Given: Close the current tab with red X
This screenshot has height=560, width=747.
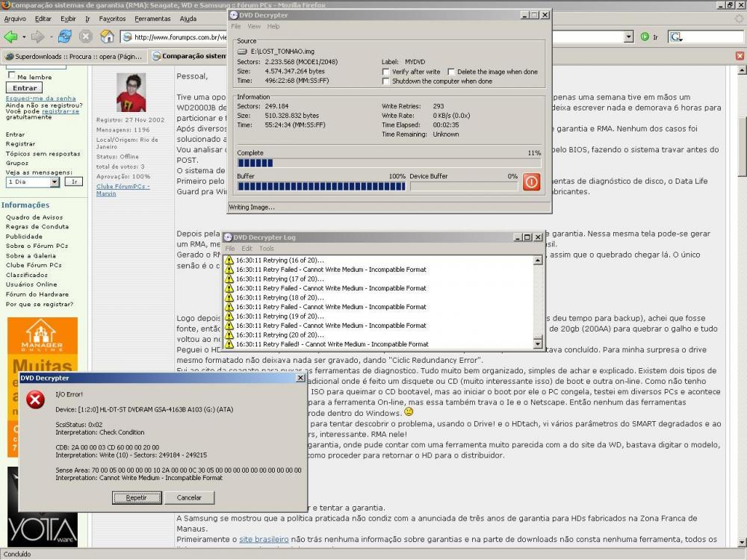Looking at the screenshot, I should coord(740,55).
